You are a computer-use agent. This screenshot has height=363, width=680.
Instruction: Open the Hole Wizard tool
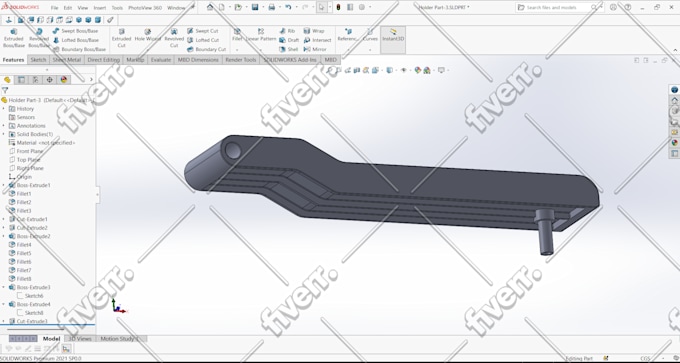pyautogui.click(x=147, y=35)
